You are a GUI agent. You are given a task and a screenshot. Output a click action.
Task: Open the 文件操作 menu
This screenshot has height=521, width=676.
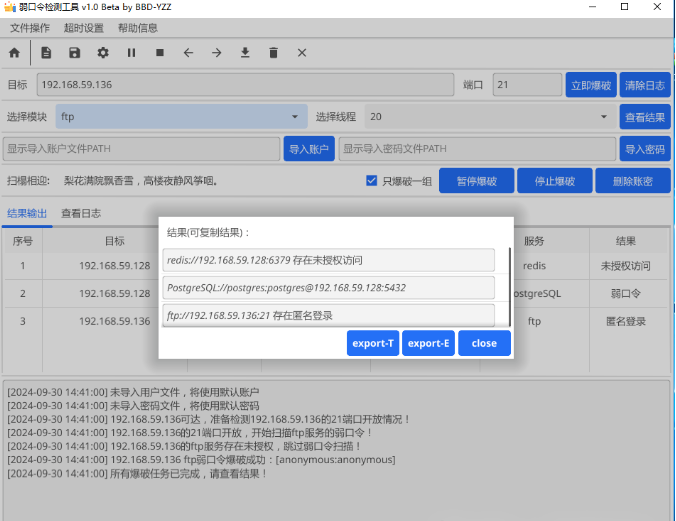pos(30,28)
